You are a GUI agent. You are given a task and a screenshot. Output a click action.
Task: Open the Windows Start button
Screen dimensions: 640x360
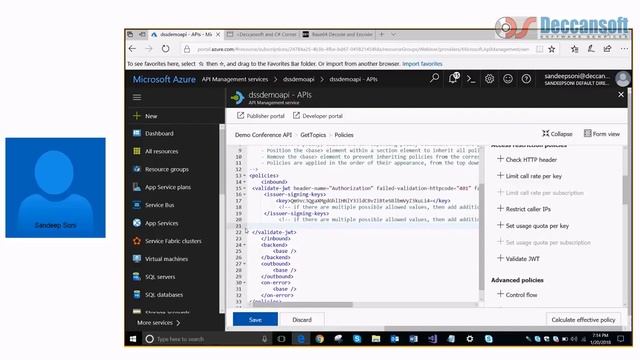[x=133, y=339]
